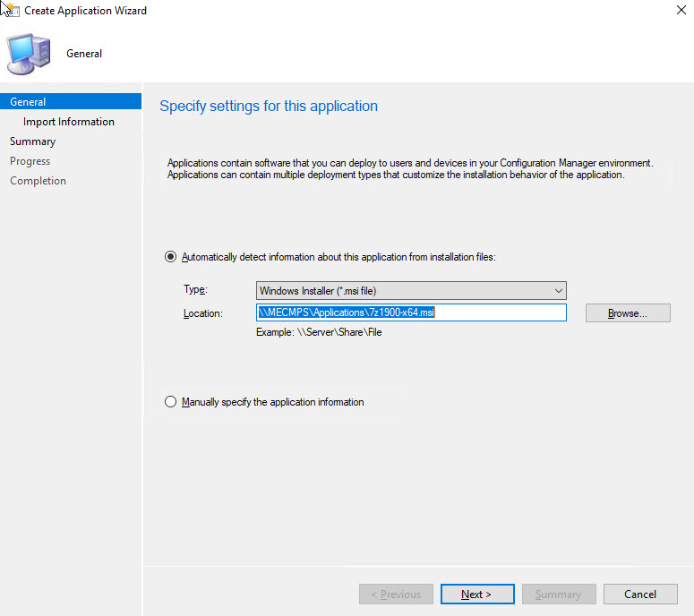
Task: Select the Automatically detect information radio button
Action: pyautogui.click(x=171, y=257)
